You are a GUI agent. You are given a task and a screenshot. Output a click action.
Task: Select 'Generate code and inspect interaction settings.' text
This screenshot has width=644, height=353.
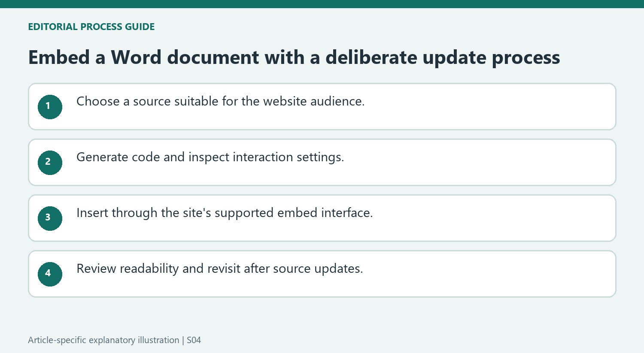(x=210, y=157)
